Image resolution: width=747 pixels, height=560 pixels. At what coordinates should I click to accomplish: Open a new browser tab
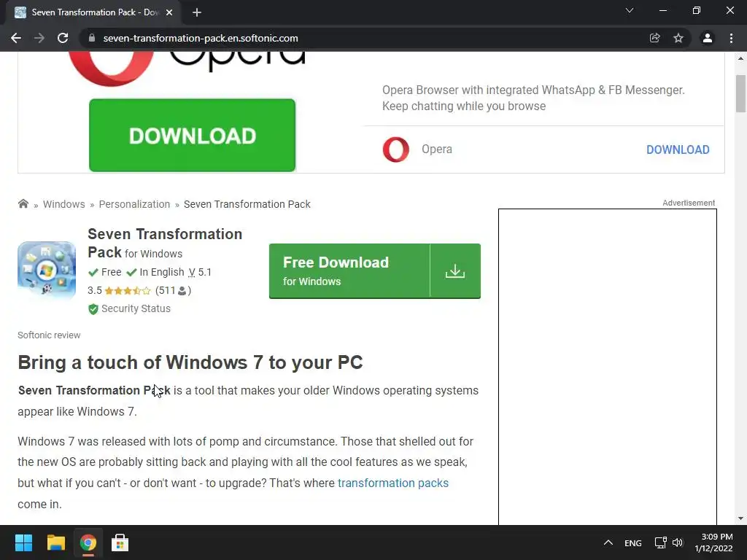point(197,12)
